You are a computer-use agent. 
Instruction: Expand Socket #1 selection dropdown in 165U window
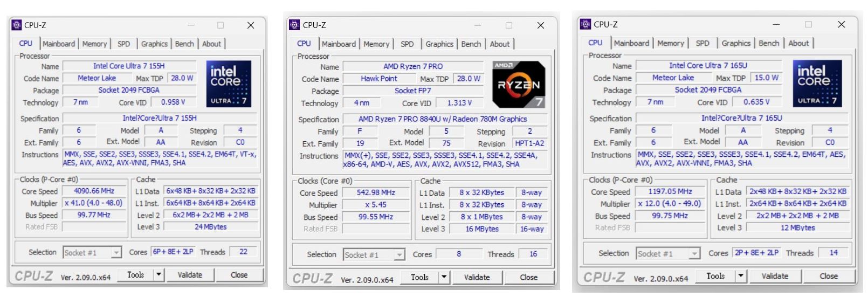(x=694, y=253)
